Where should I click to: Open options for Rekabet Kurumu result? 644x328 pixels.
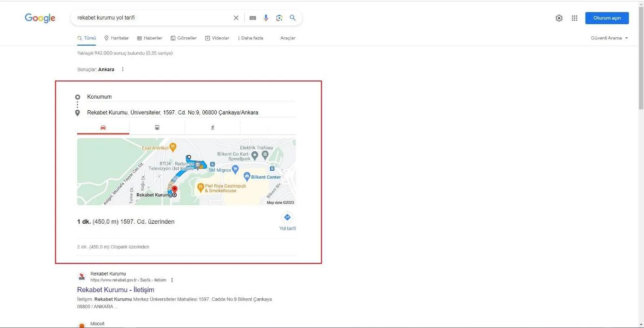(172, 280)
